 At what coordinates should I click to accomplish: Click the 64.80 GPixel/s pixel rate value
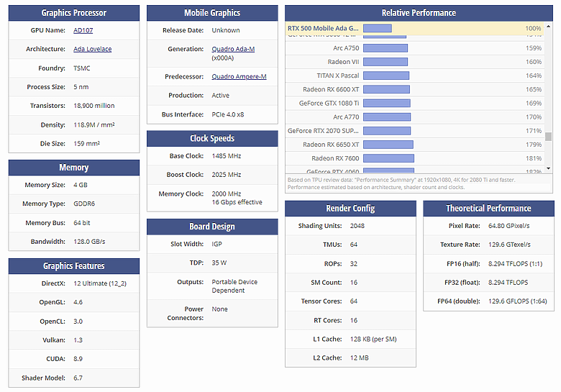pos(508,226)
